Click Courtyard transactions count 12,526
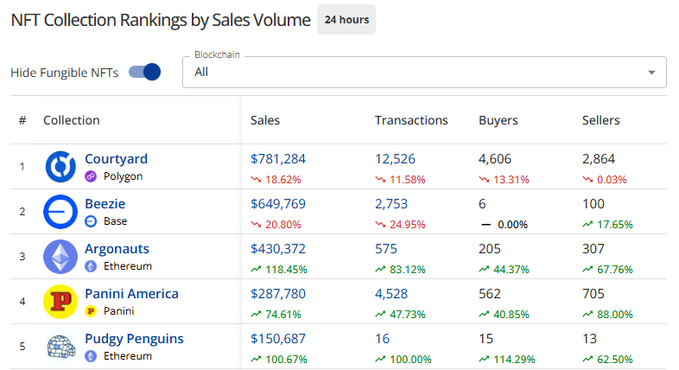The height and width of the screenshot is (370, 679). click(395, 159)
